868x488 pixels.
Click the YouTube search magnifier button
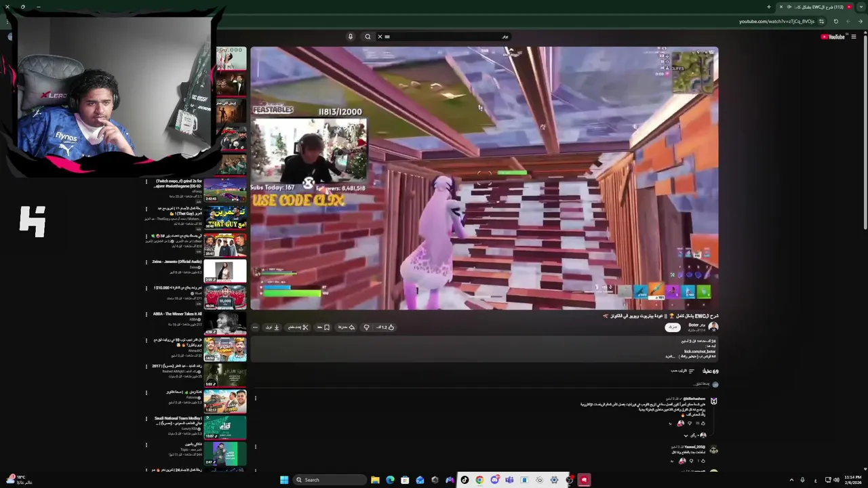pyautogui.click(x=368, y=37)
